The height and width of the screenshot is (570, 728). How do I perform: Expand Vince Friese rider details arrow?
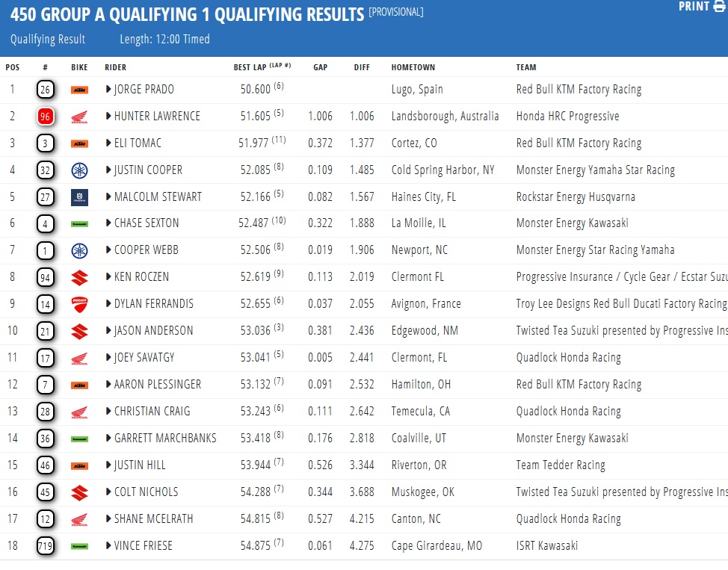108,546
